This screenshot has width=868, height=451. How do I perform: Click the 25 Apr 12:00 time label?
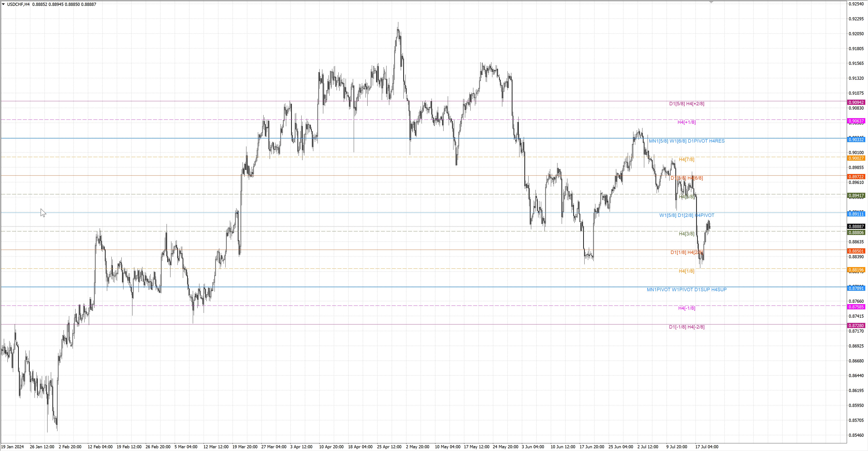tap(389, 447)
